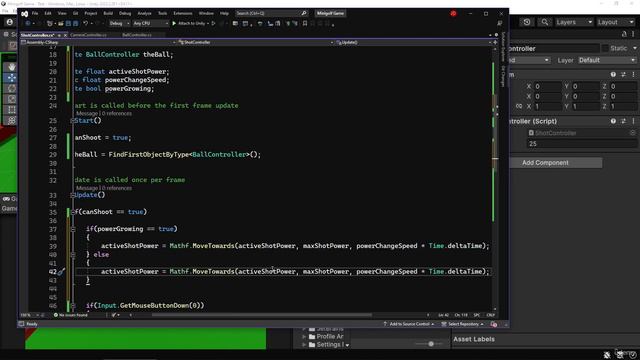Collapse the Start() method outline
This screenshot has height=360, width=640.
72,121
